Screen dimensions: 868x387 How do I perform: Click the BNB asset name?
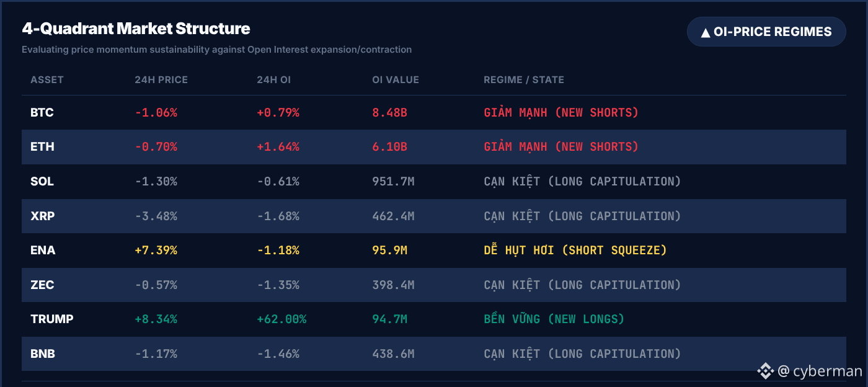point(43,354)
